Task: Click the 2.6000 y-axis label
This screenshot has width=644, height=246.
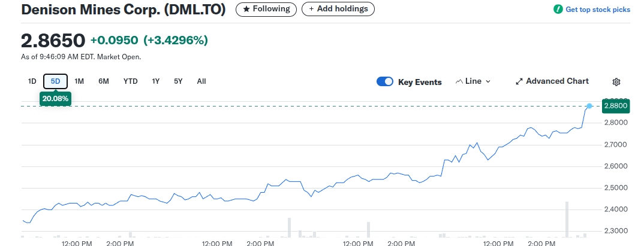Action: (x=615, y=166)
